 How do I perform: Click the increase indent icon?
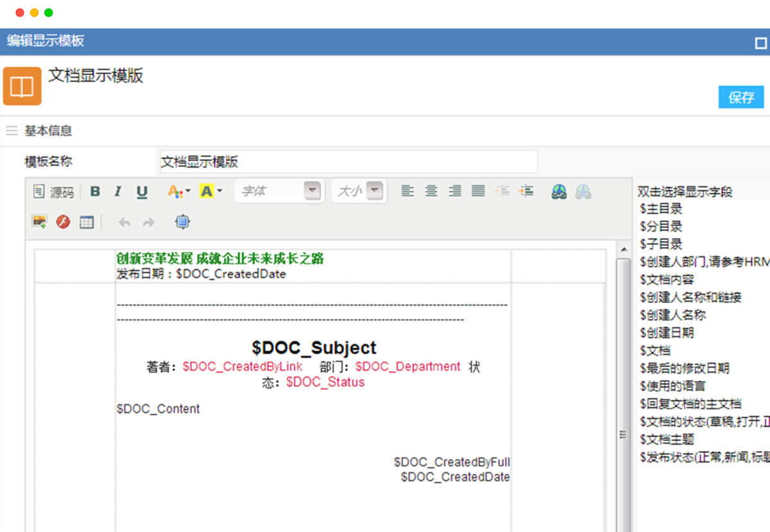pyautogui.click(x=526, y=191)
